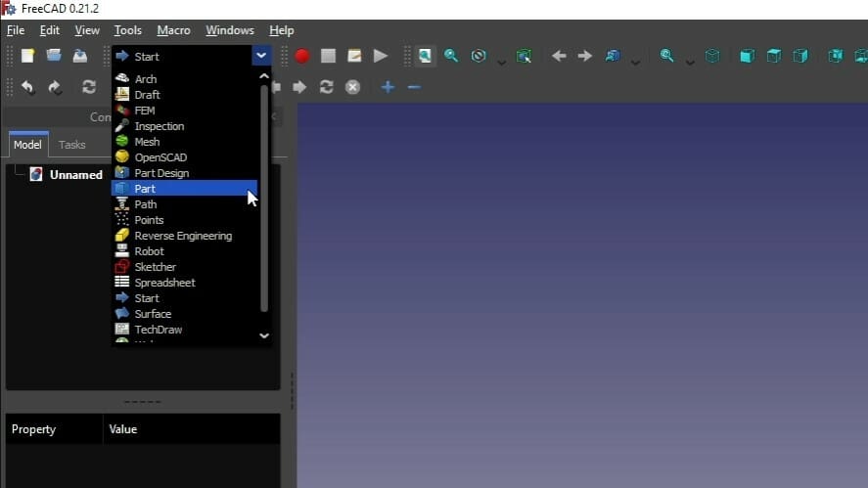Redo the last action
Image resolution: width=868 pixels, height=488 pixels.
pyautogui.click(x=54, y=87)
